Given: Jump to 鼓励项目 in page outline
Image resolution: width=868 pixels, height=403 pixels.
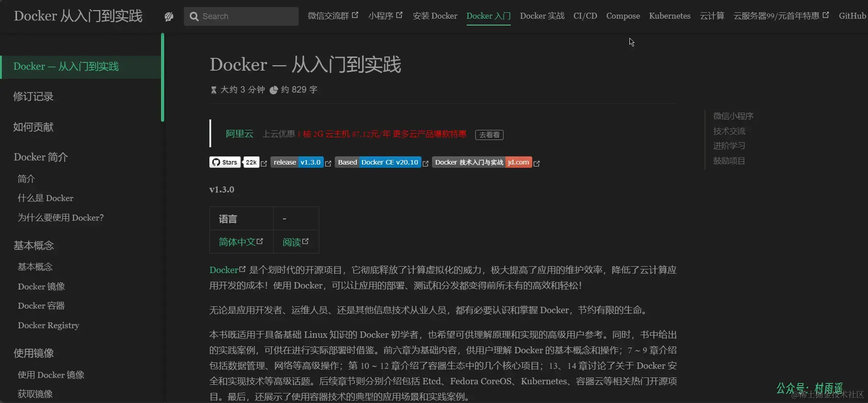Looking at the screenshot, I should click(x=729, y=161).
